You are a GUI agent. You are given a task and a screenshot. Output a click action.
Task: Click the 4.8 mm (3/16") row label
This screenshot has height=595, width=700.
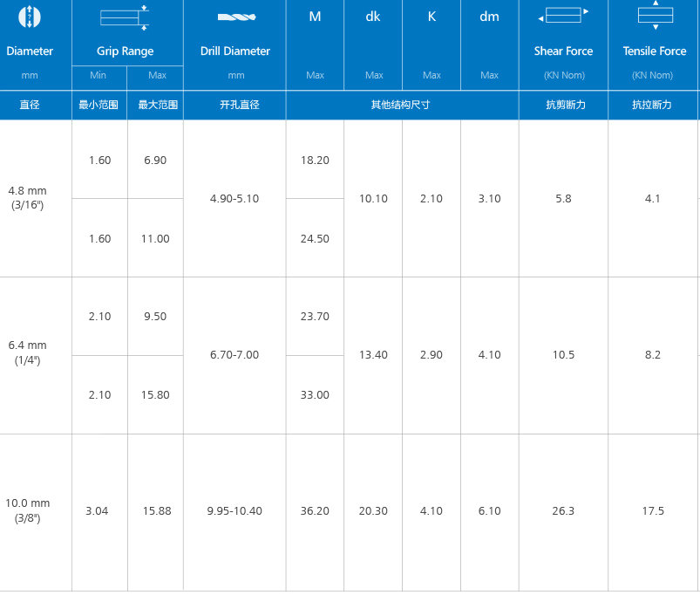[27, 198]
